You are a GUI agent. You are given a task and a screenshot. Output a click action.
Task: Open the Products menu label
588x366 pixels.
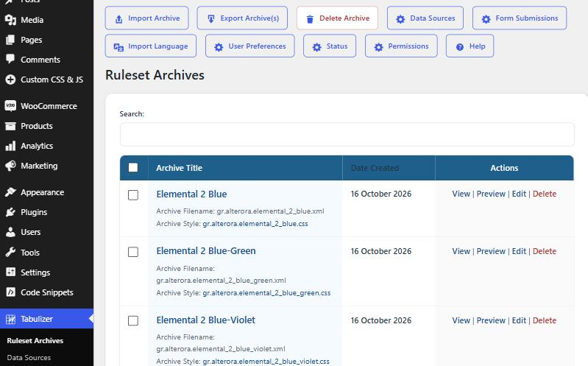pyautogui.click(x=36, y=126)
